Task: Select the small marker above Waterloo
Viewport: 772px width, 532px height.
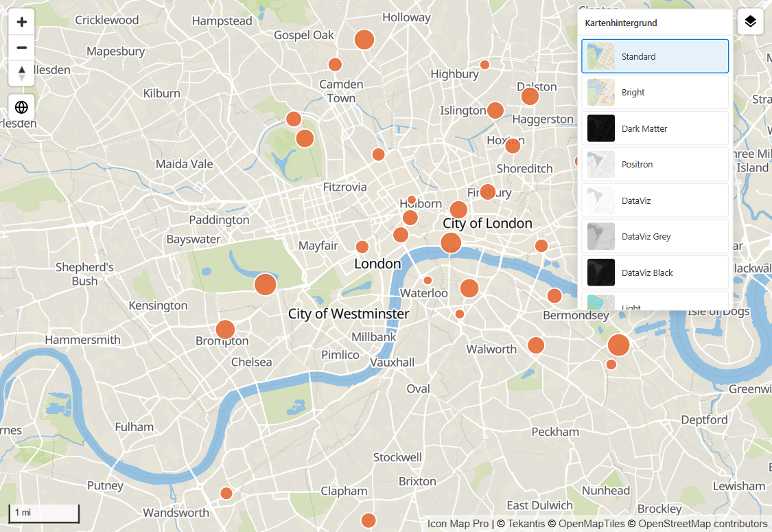Action: 428,280
